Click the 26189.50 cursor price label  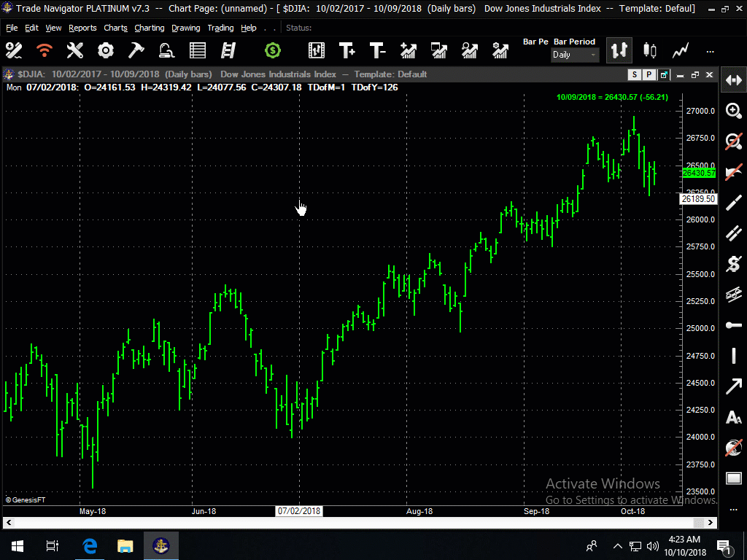(x=698, y=199)
